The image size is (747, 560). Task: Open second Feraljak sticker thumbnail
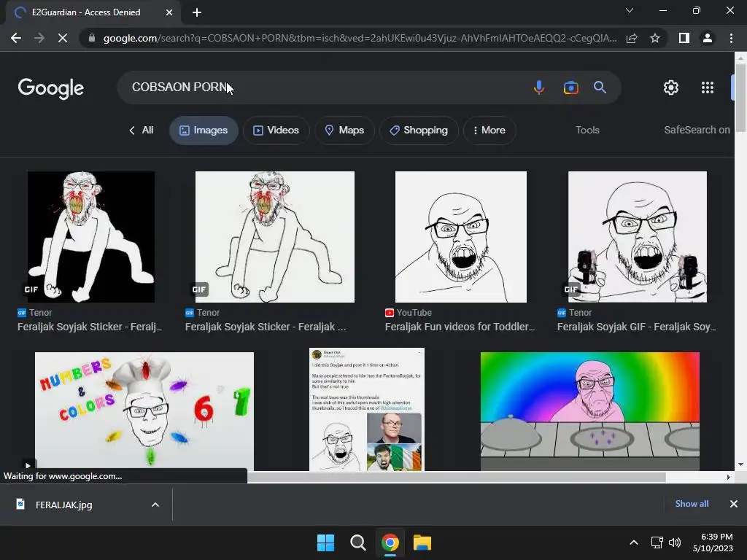tap(275, 237)
